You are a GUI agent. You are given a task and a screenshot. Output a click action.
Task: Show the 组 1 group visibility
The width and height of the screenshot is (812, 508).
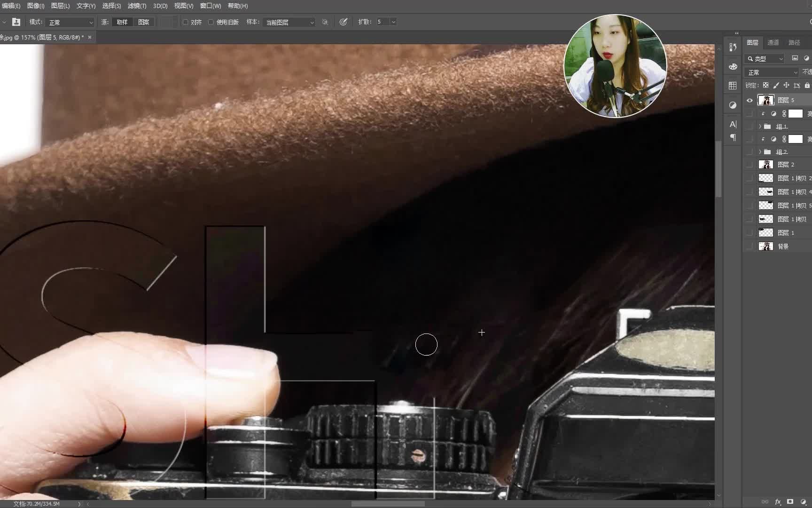point(750,127)
